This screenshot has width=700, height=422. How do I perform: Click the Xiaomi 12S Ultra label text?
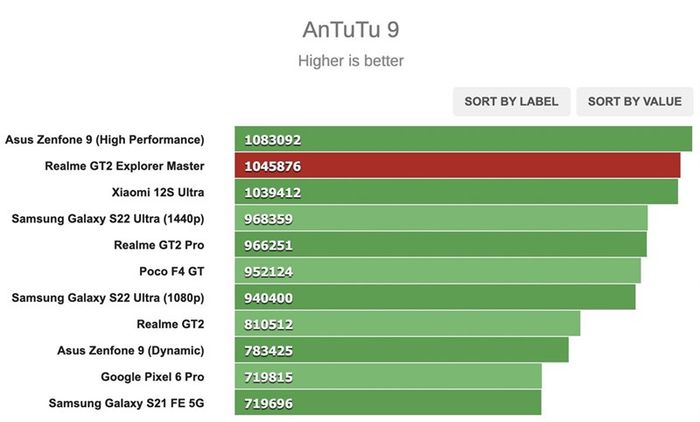[x=158, y=192]
